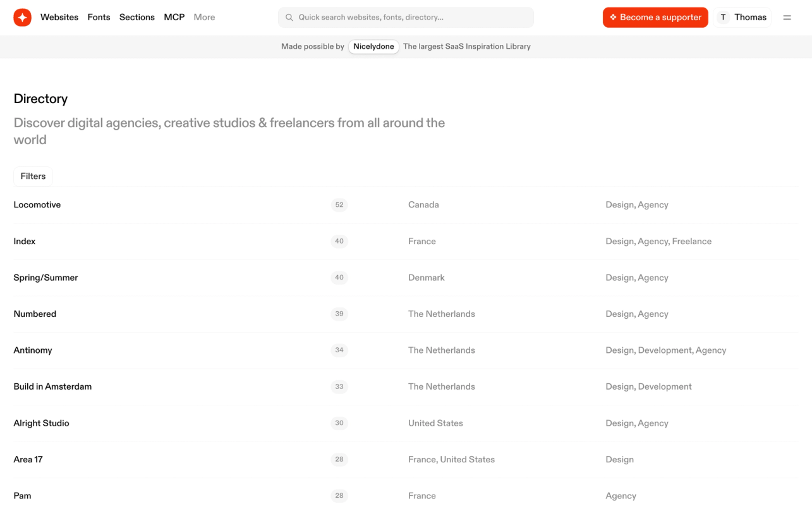The image size is (812, 506).
Task: Open the MCP menu item
Action: (174, 18)
